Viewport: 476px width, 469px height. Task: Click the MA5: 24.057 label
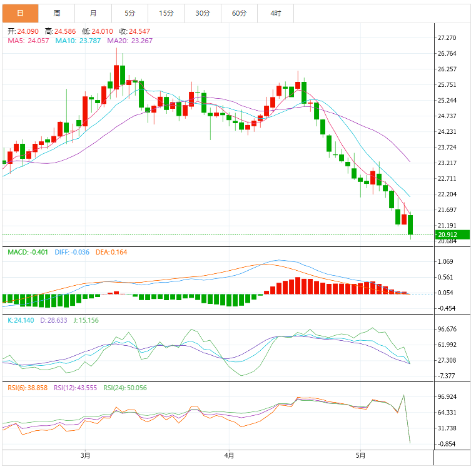tap(28, 41)
